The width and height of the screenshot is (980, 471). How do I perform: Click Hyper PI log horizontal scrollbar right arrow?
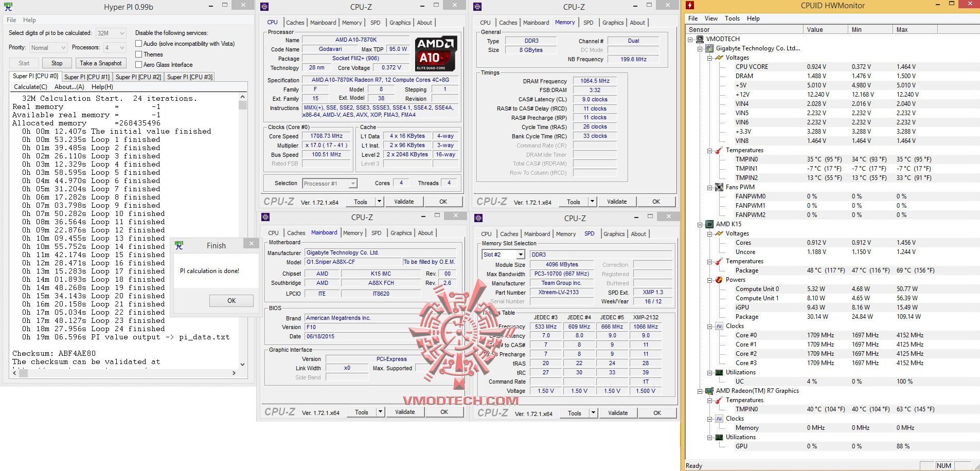click(x=234, y=373)
